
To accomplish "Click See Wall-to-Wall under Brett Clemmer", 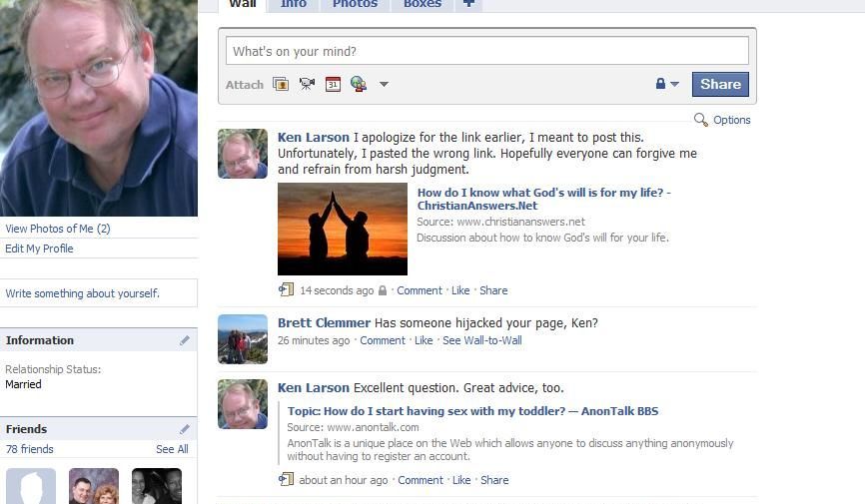I will click(x=482, y=340).
